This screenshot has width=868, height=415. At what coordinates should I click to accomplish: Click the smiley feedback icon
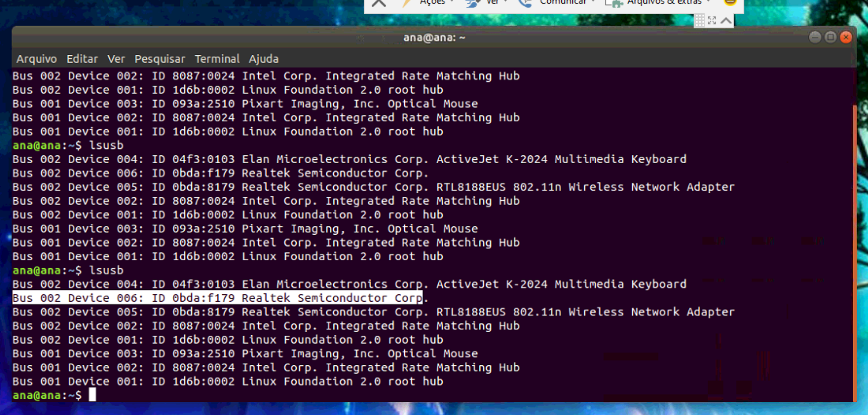(x=730, y=3)
